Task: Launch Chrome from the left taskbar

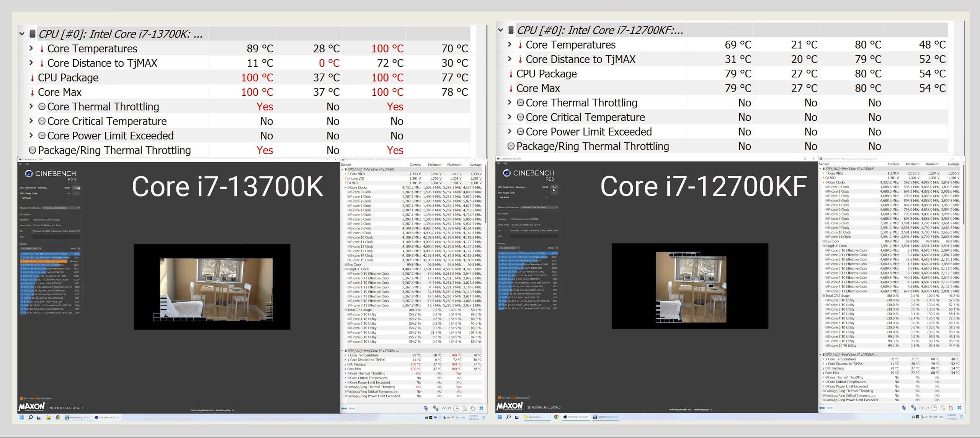Action: pyautogui.click(x=58, y=417)
